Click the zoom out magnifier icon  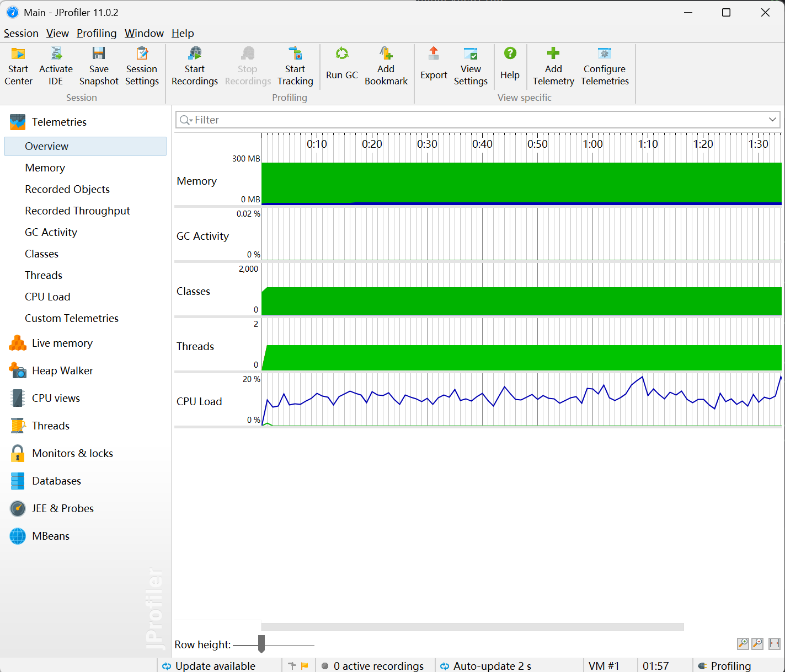pyautogui.click(x=758, y=643)
